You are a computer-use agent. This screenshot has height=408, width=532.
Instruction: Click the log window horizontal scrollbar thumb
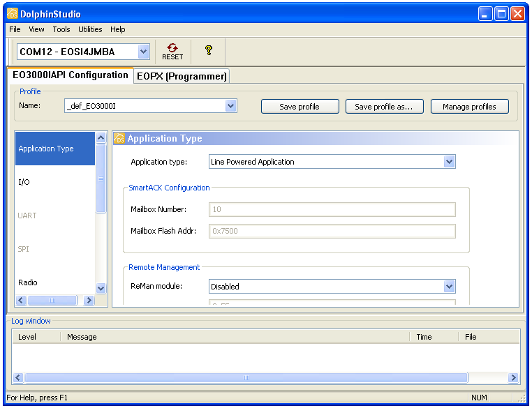pyautogui.click(x=246, y=377)
